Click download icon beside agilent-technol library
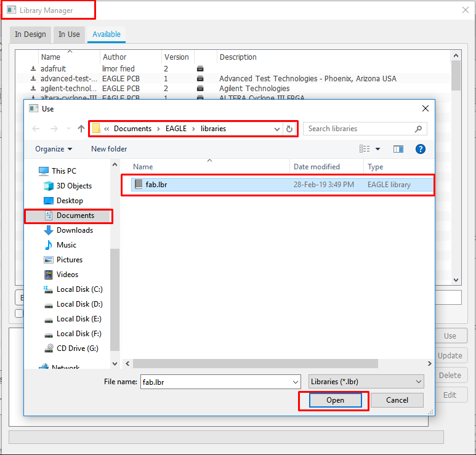476x455 pixels. [x=33, y=88]
